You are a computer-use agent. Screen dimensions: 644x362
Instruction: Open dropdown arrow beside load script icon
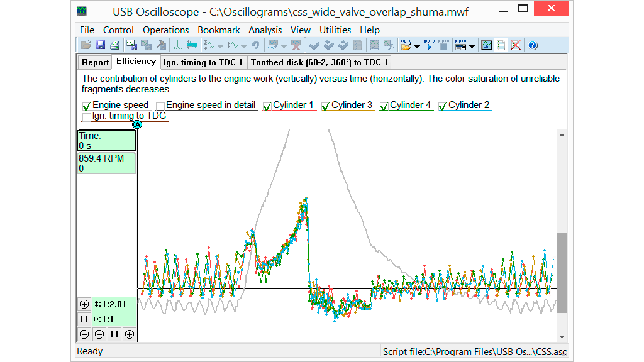[x=416, y=46]
